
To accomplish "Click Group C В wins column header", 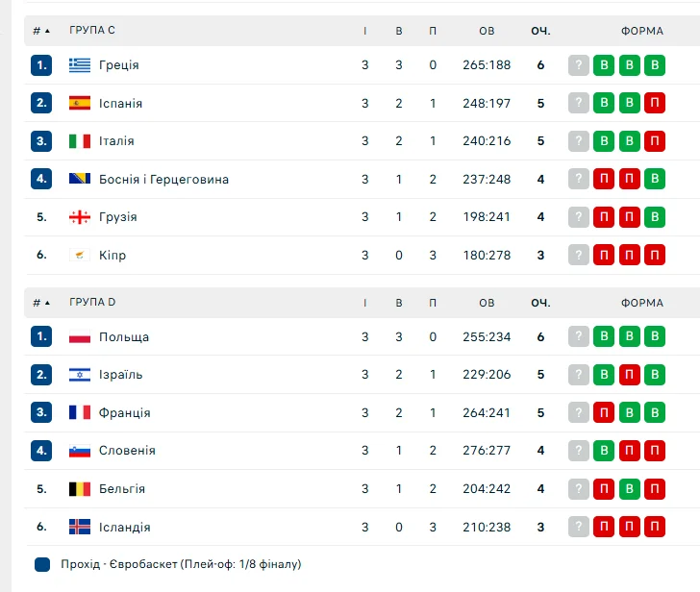I will (399, 31).
